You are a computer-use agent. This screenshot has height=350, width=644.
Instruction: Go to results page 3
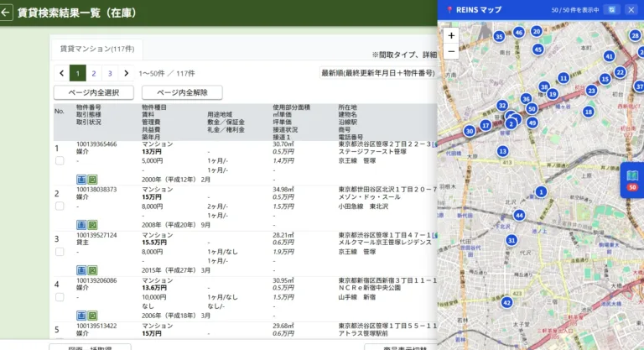(x=110, y=73)
